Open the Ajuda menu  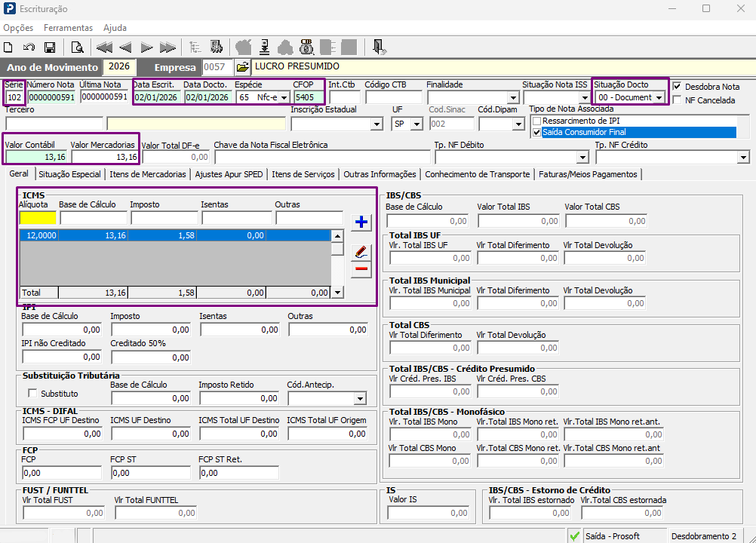point(115,28)
